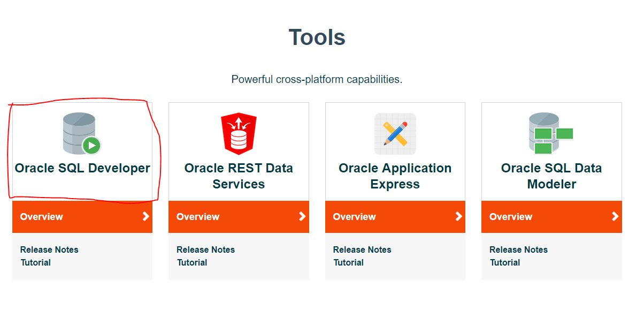Click the 'Powerful cross-platform capabilities.' subtitle
This screenshot has width=644, height=310.
[317, 79]
